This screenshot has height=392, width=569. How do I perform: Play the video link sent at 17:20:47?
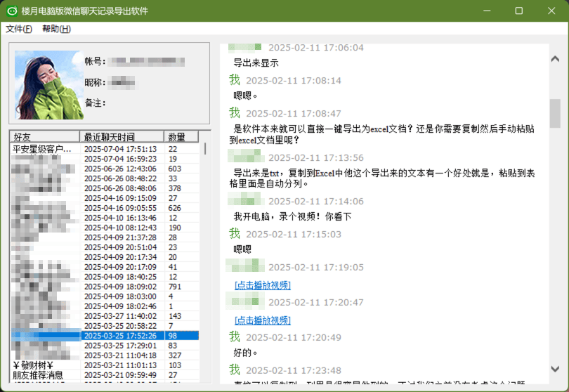point(263,320)
